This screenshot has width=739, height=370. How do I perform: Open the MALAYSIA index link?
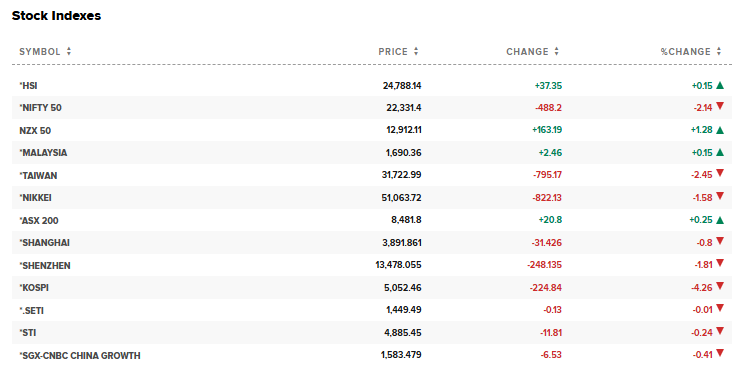(43, 153)
